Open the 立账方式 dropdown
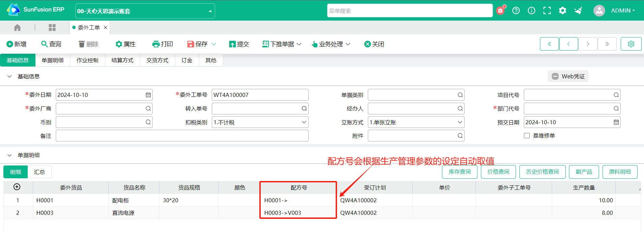 pos(460,122)
